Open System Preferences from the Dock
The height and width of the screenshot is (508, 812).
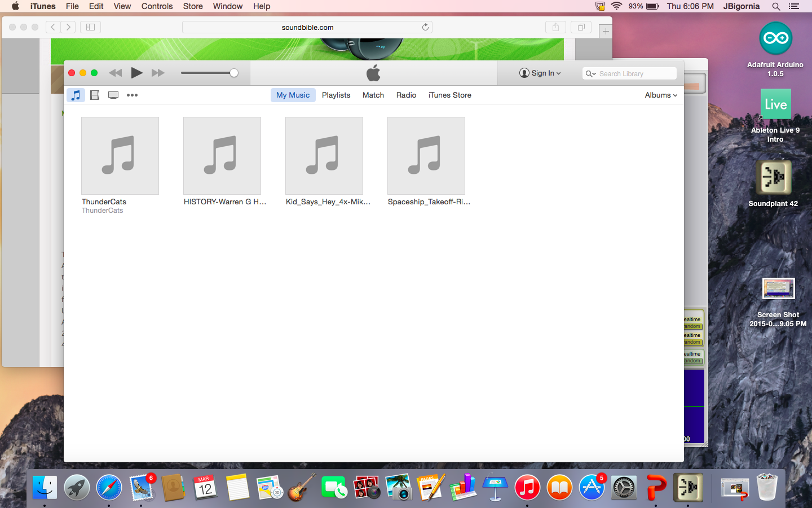tap(624, 488)
